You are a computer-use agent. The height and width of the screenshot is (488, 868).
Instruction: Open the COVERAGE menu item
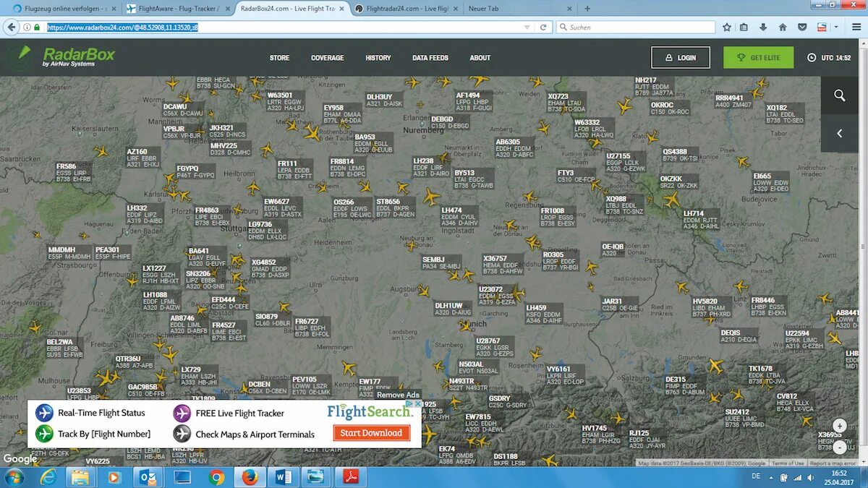click(328, 58)
